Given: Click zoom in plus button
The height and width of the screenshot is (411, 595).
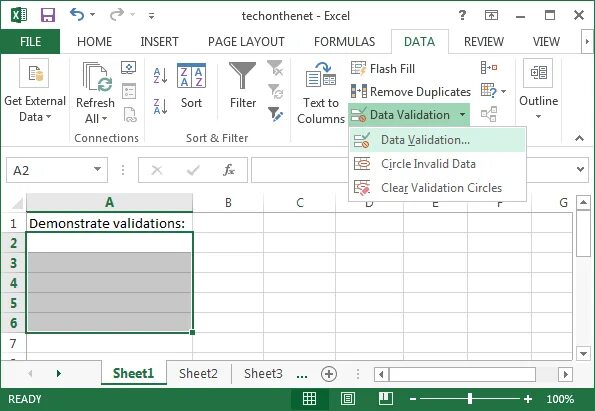Looking at the screenshot, I should [528, 399].
